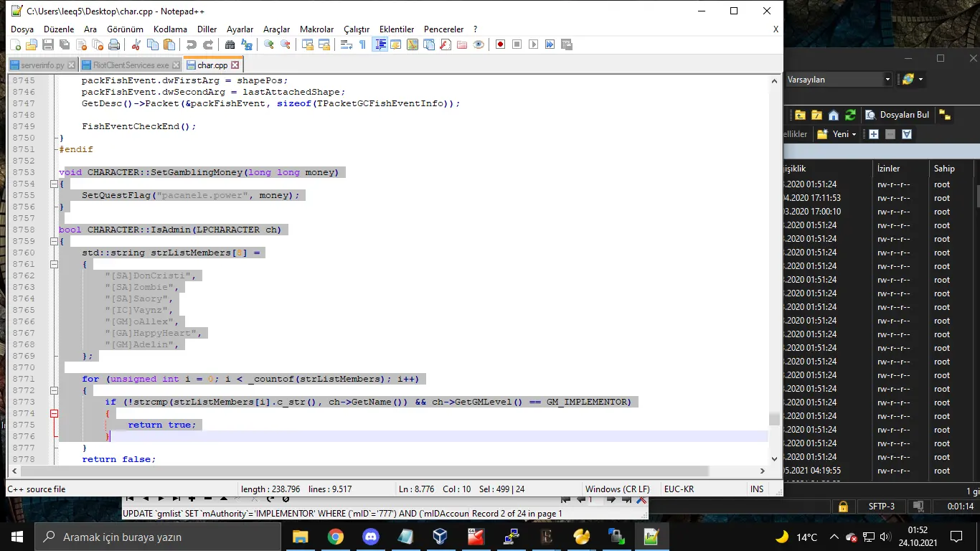
Task: Click the Save recorded macro icon
Action: coord(567,44)
